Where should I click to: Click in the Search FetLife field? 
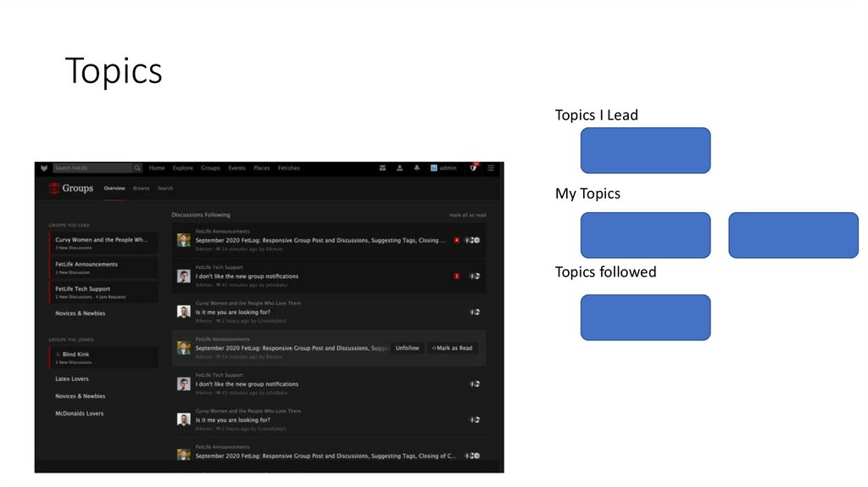[92, 168]
